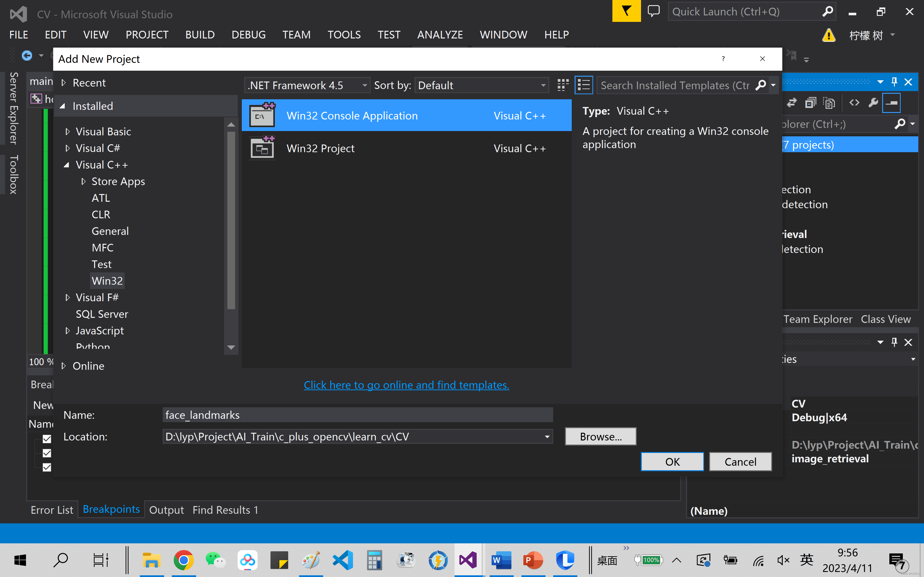Toggle the Preview Selected Items icon
Viewport: 924px width, 577px height.
pyautogui.click(x=829, y=102)
